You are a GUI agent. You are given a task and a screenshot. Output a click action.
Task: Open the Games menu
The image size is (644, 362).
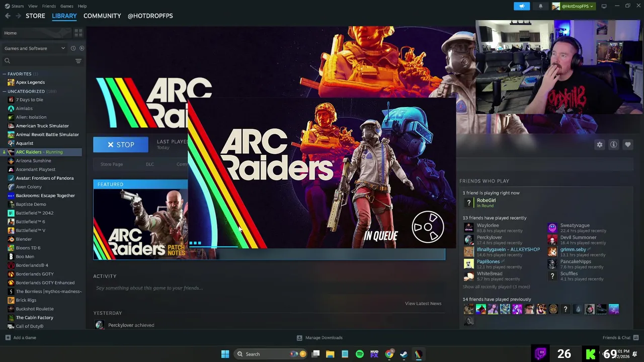click(66, 6)
